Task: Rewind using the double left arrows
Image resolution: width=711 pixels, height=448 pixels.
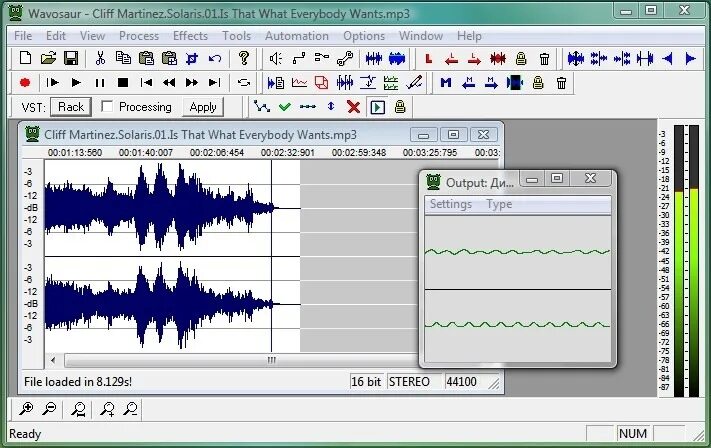Action: 169,83
